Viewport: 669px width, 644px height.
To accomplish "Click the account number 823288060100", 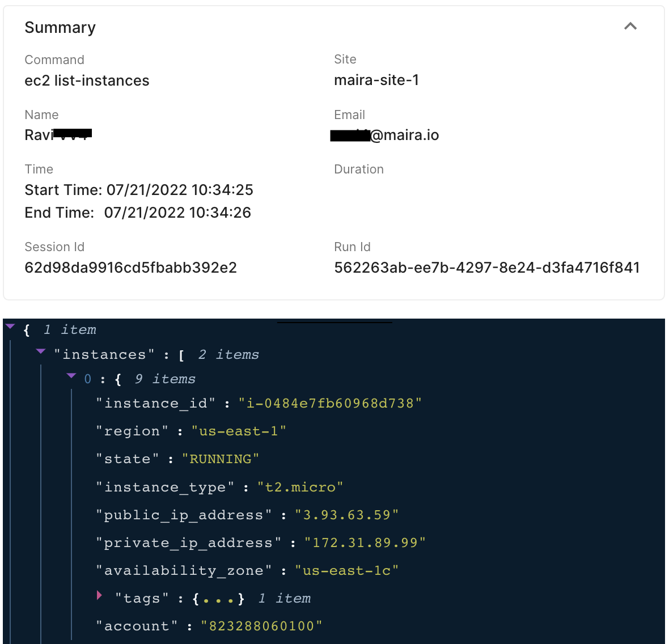I will pos(261,626).
